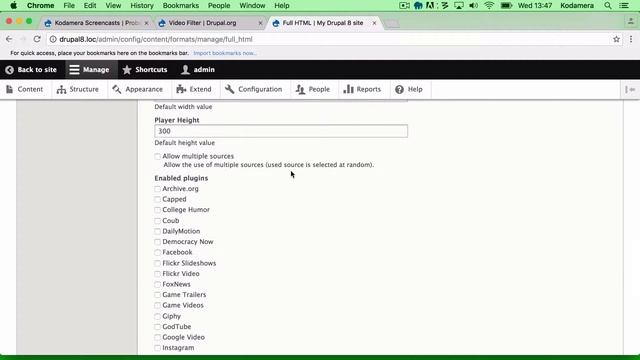Click Structure hierarchy icon
Screen dimensions: 640x360
[61, 89]
